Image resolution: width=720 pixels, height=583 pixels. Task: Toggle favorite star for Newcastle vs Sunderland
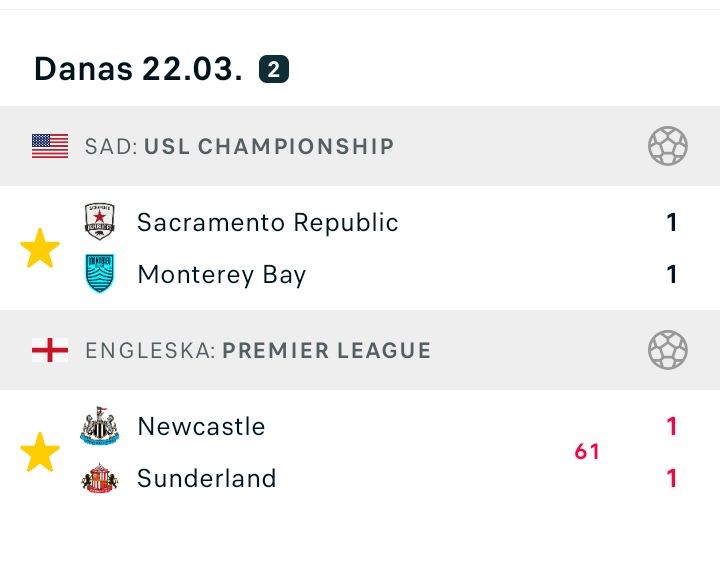point(40,452)
